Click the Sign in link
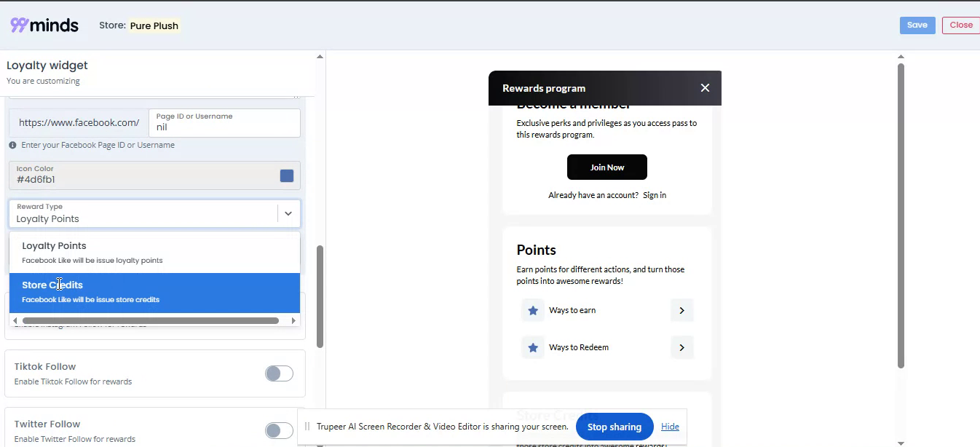This screenshot has width=980, height=447. pos(655,195)
